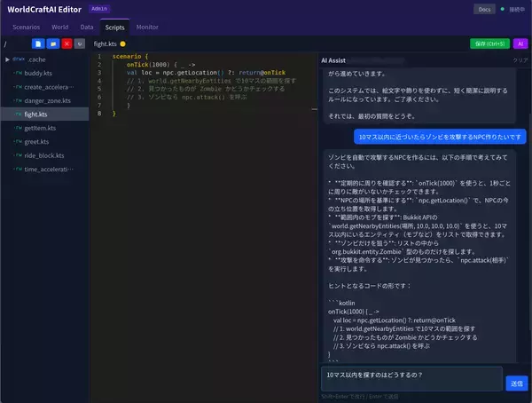Select the Scripts tab
Screen dimensions: 532x403
[x=114, y=28]
